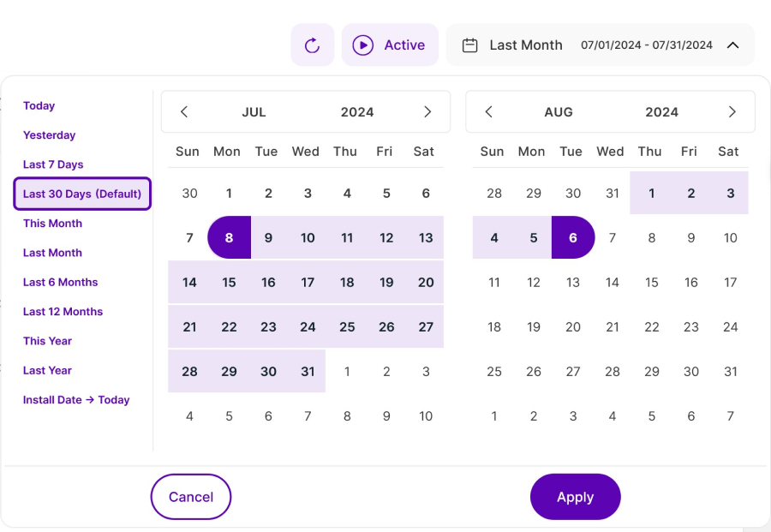This screenshot has width=771, height=532.
Task: Collapse the date range picker chevron
Action: click(732, 45)
